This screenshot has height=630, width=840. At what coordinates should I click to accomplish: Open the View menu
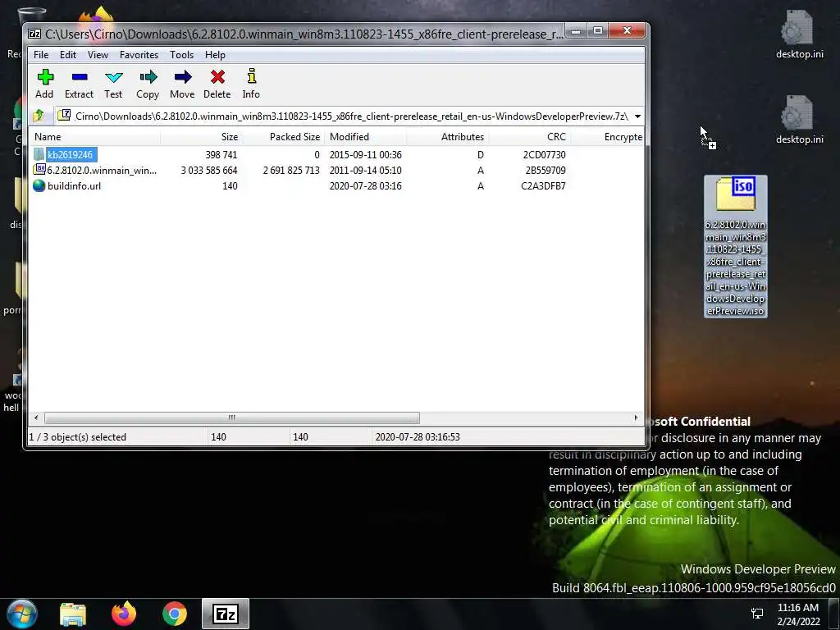[x=98, y=55]
